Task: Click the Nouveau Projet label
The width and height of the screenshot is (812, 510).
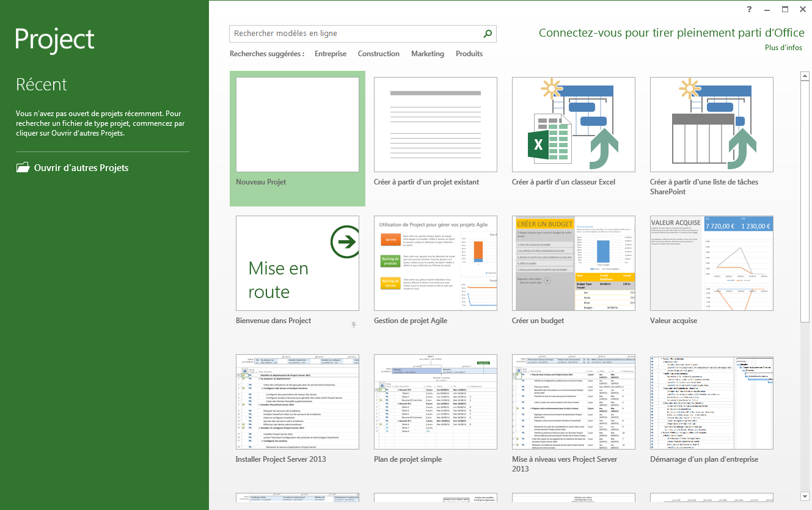Action: [x=261, y=182]
